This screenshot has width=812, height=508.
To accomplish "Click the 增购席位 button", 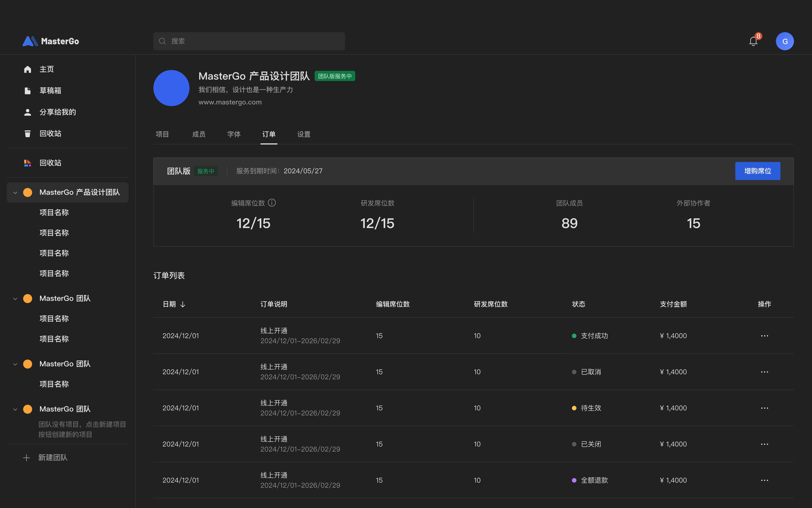I will point(758,171).
